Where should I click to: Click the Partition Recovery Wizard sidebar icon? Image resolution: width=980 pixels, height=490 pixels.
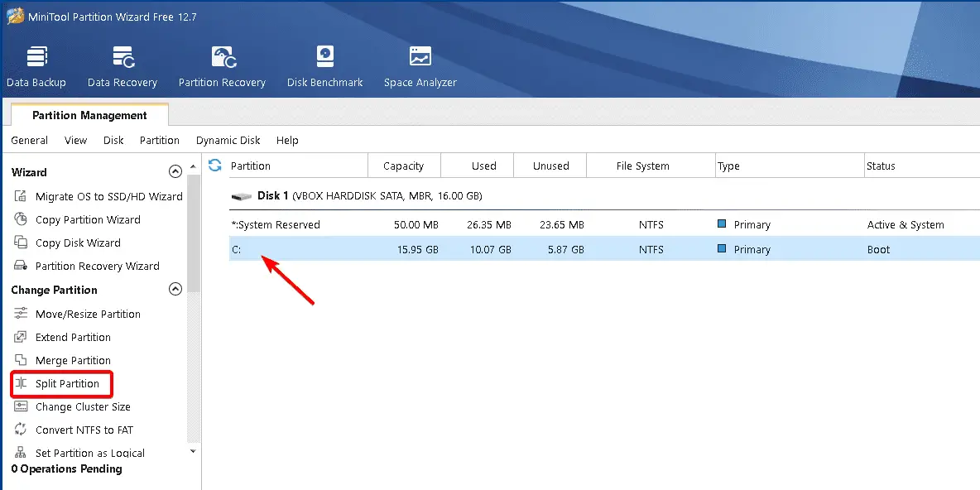pos(21,266)
